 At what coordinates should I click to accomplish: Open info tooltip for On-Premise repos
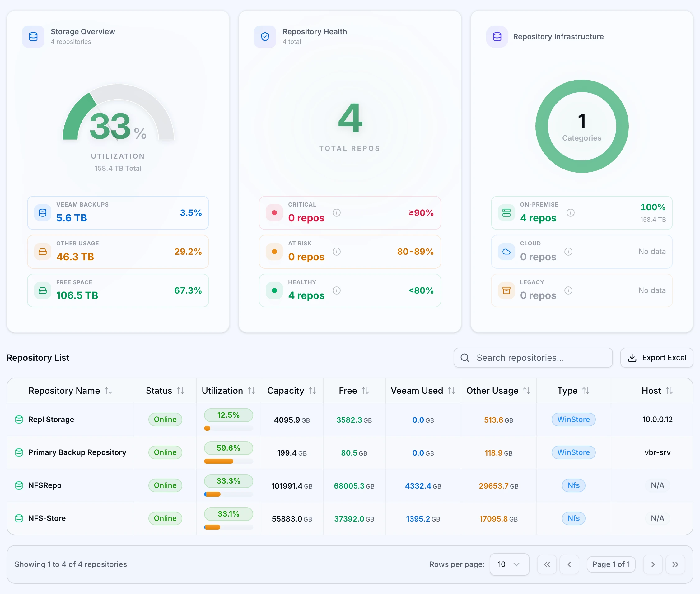tap(570, 213)
